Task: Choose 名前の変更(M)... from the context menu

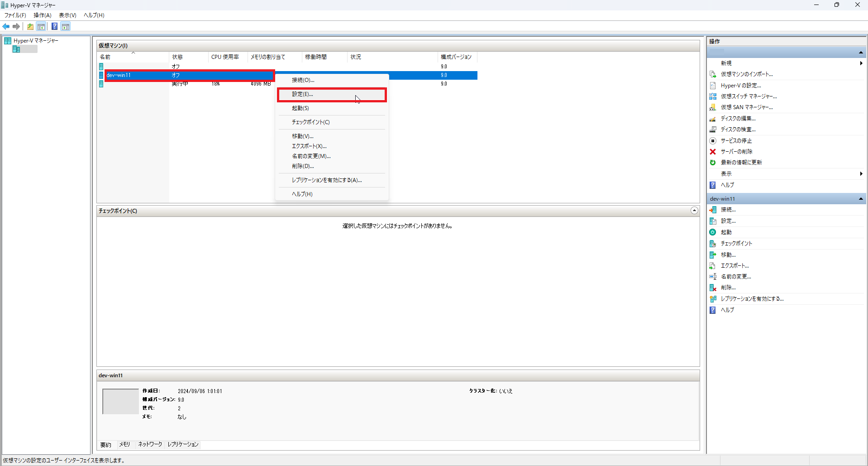Action: pyautogui.click(x=332, y=156)
